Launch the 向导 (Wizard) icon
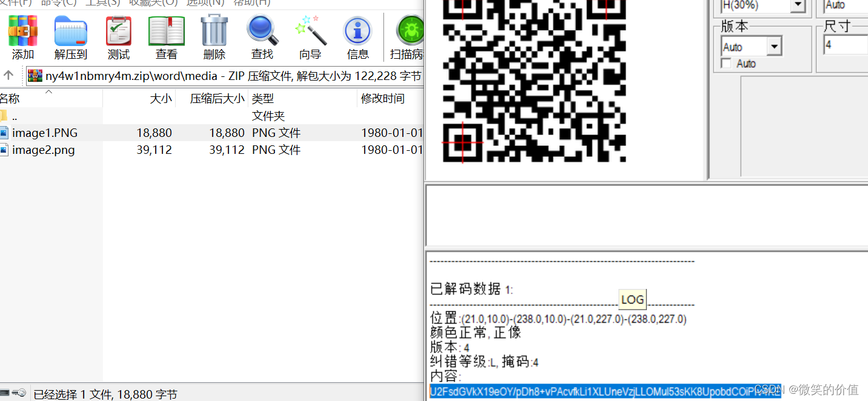The height and width of the screenshot is (401, 868). click(310, 30)
